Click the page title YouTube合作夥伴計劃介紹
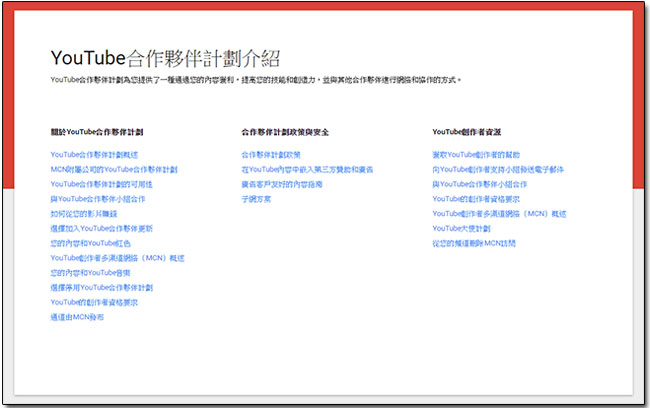Image resolution: width=650 pixels, height=408 pixels. (165, 58)
